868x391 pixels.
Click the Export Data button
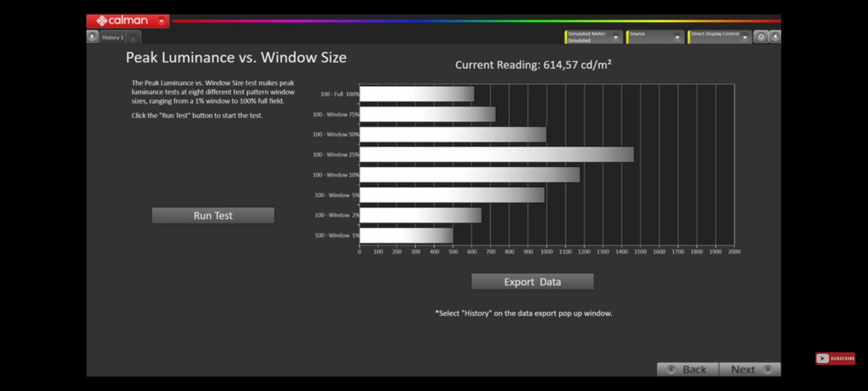coord(532,281)
